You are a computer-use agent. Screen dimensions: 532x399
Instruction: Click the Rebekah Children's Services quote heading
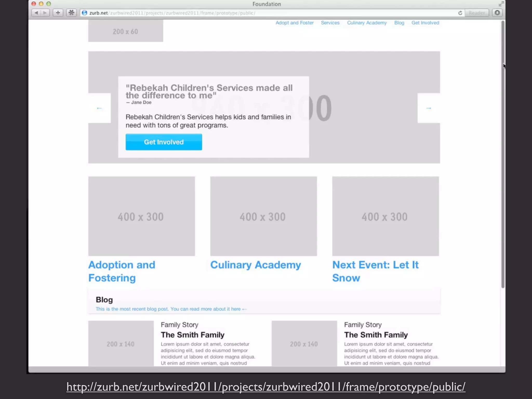point(209,91)
